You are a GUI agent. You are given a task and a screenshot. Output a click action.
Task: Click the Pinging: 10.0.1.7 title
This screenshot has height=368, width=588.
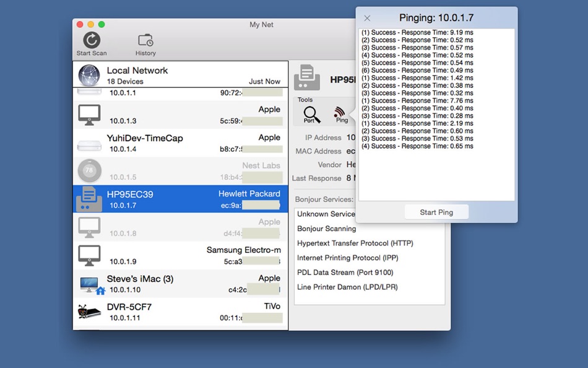click(436, 17)
